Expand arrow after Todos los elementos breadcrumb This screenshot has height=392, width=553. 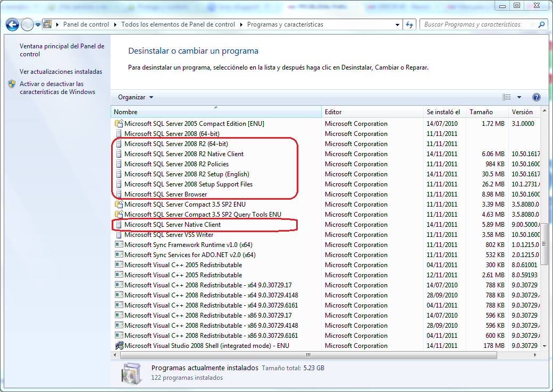(241, 24)
